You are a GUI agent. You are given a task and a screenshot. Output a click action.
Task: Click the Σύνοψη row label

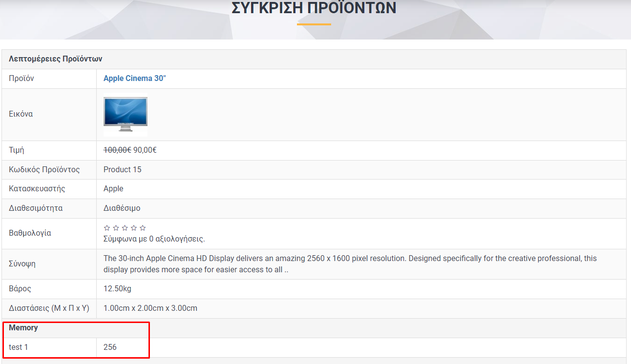point(22,264)
